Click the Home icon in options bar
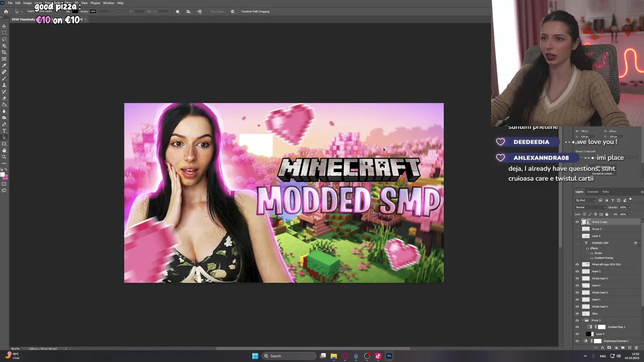 [x=6, y=12]
